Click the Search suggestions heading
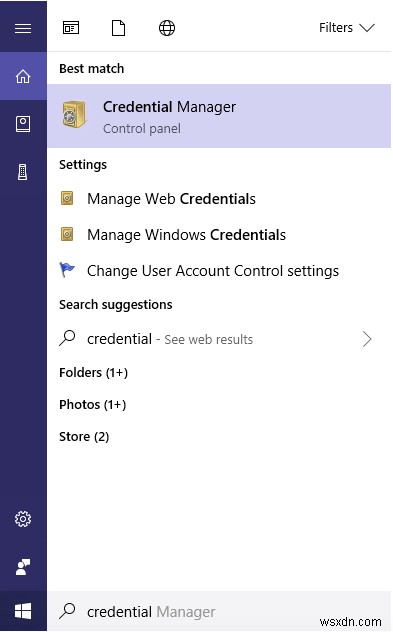The width and height of the screenshot is (393, 632). [116, 305]
